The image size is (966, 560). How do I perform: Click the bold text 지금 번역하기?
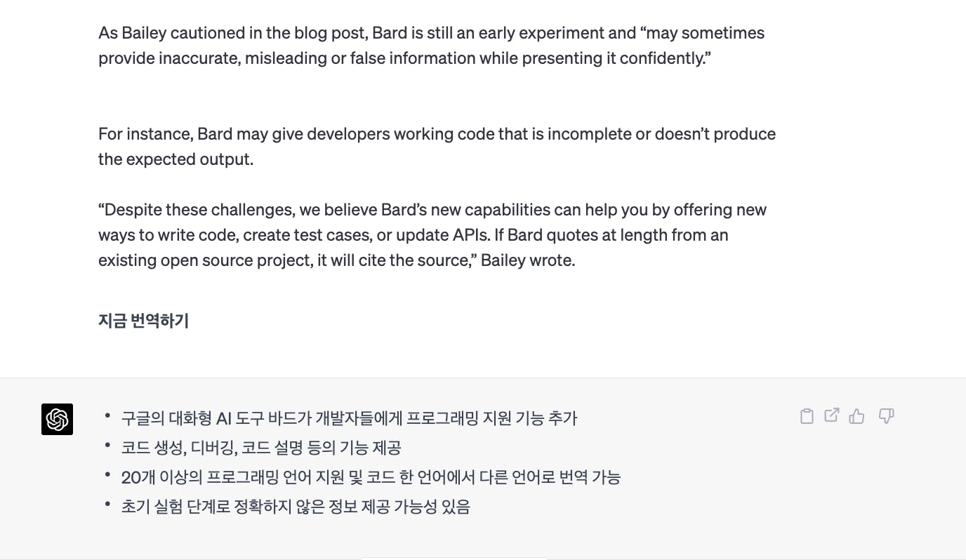(x=143, y=321)
